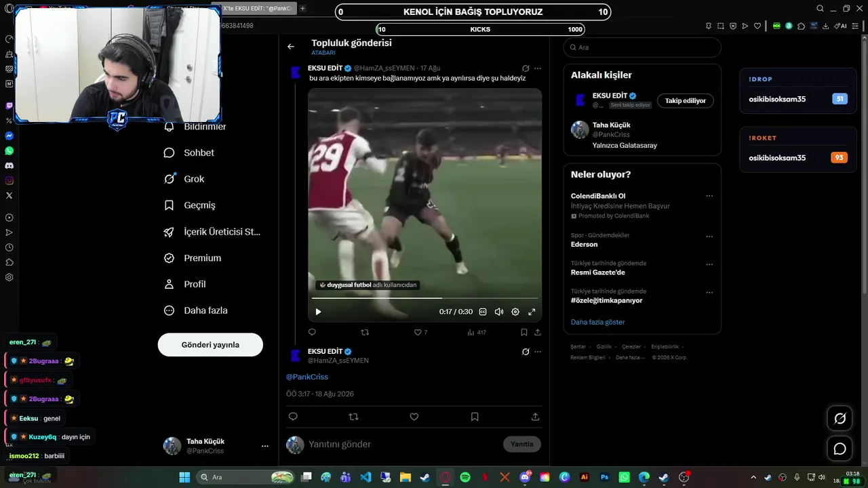Viewport: 868px width, 488px height.
Task: Open the X panel in Opera sidebar
Action: (9, 195)
